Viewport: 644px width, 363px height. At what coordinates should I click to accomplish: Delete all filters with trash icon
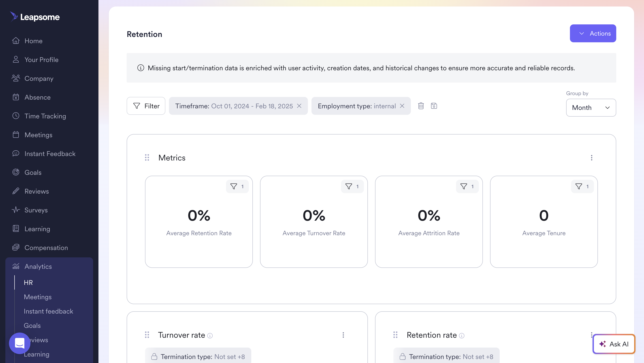(x=421, y=106)
